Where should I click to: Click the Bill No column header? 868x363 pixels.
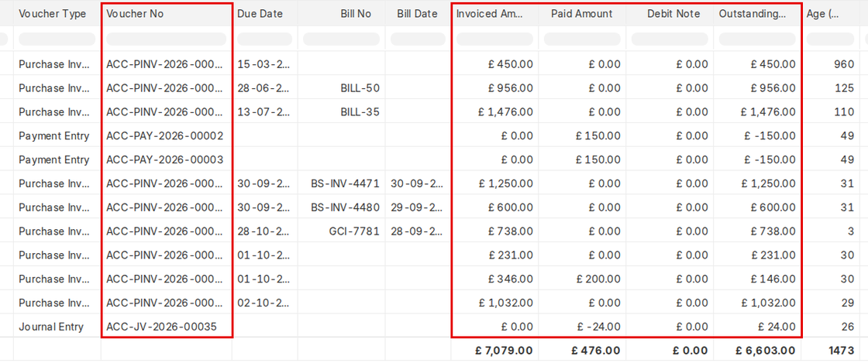coord(342,14)
